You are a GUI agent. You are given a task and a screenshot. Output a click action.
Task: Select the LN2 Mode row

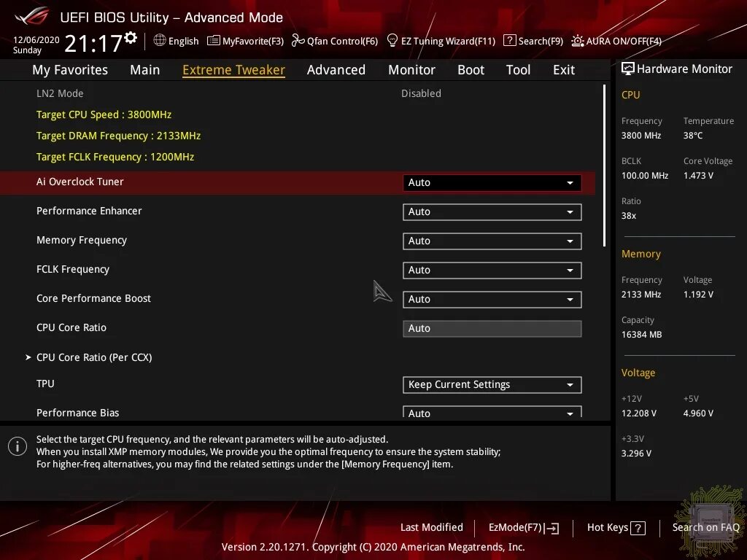(298, 93)
